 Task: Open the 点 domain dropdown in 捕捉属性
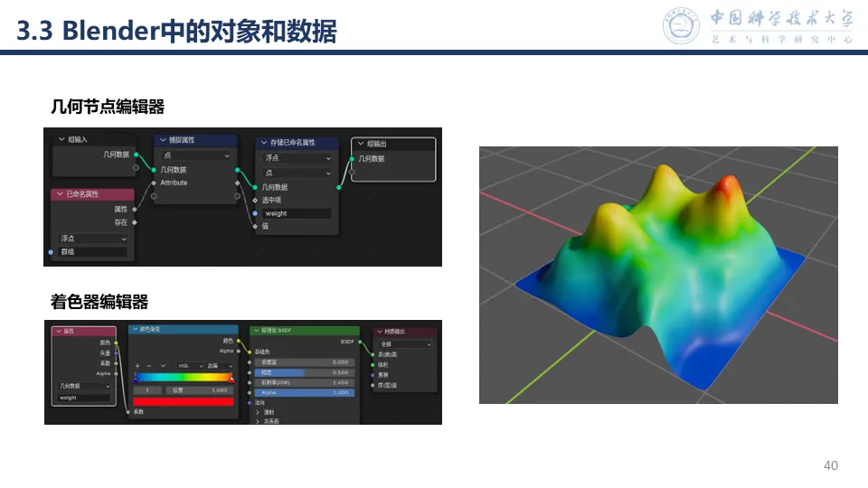196,155
